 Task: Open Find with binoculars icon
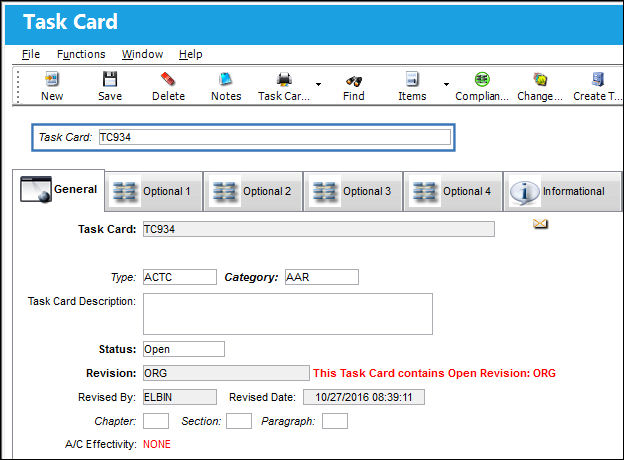(x=353, y=81)
